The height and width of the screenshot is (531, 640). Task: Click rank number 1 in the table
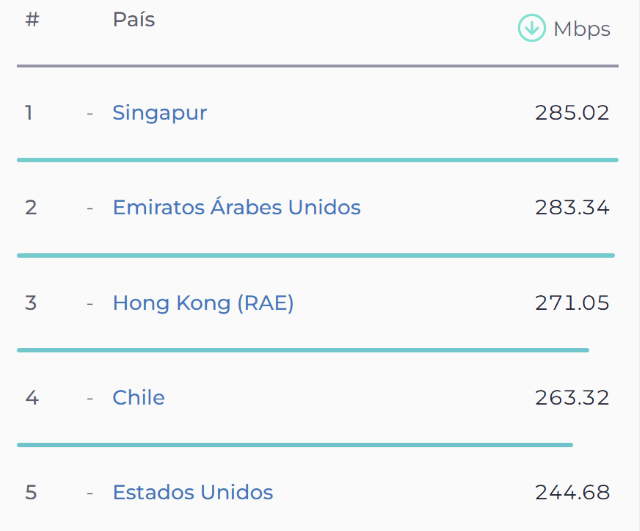tap(29, 113)
